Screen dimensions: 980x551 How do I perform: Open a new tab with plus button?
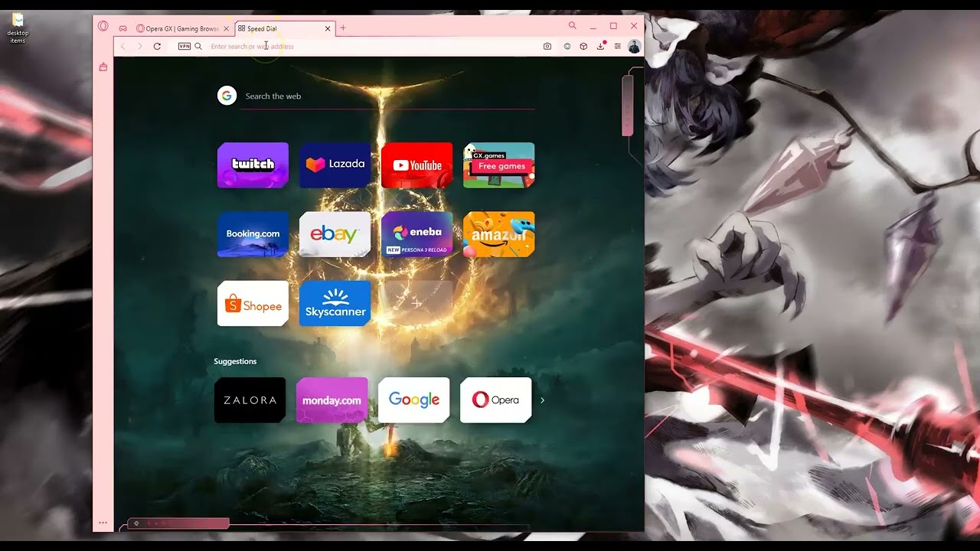(x=343, y=28)
